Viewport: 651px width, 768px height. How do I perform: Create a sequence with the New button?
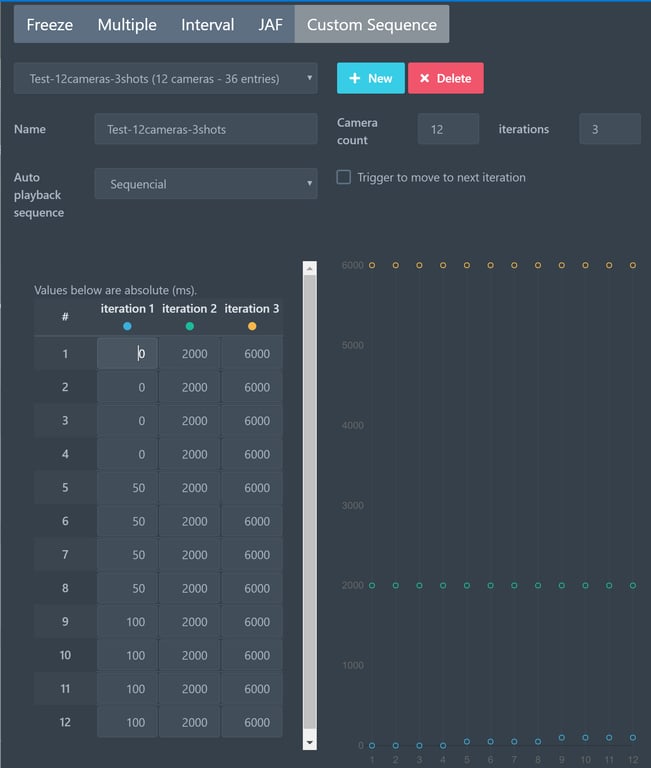pos(371,78)
